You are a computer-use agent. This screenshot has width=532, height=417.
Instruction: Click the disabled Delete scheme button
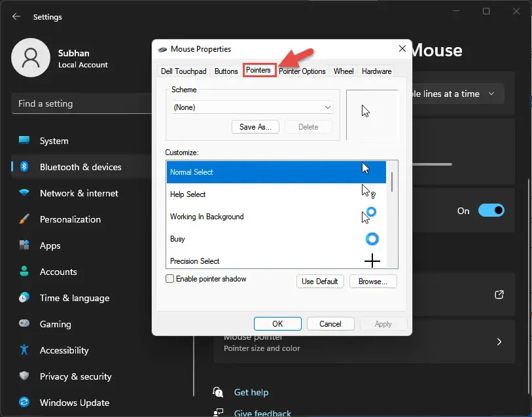point(308,127)
